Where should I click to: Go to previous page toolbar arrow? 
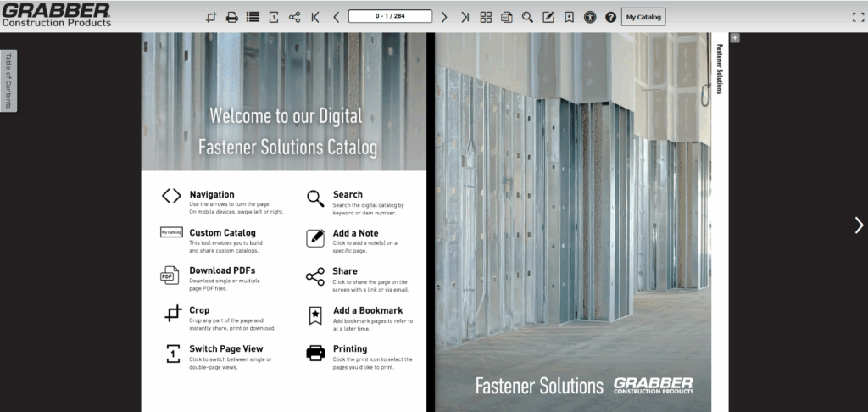click(x=336, y=17)
